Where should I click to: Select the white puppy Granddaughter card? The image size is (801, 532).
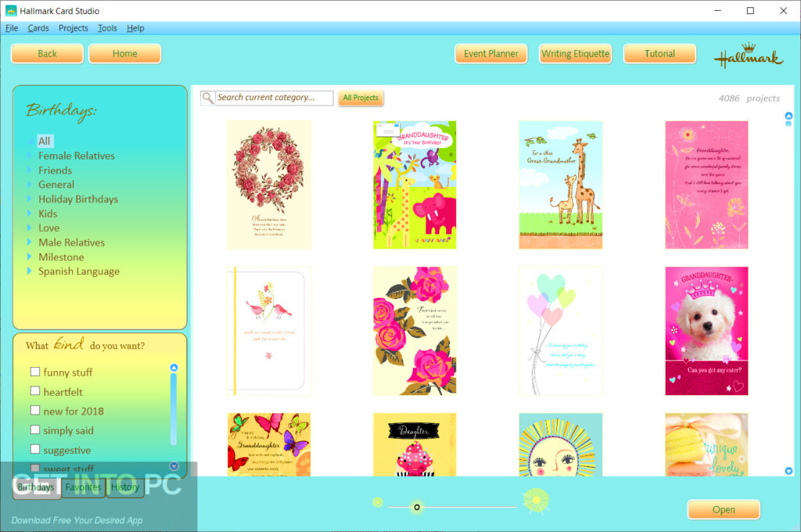coord(706,331)
